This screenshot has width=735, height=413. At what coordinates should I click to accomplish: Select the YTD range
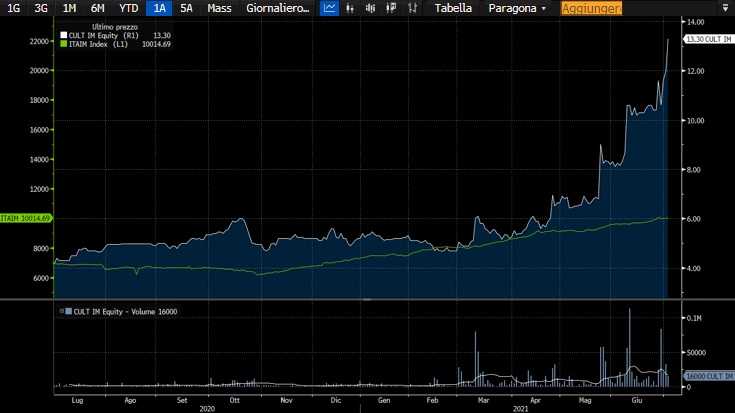click(x=128, y=8)
